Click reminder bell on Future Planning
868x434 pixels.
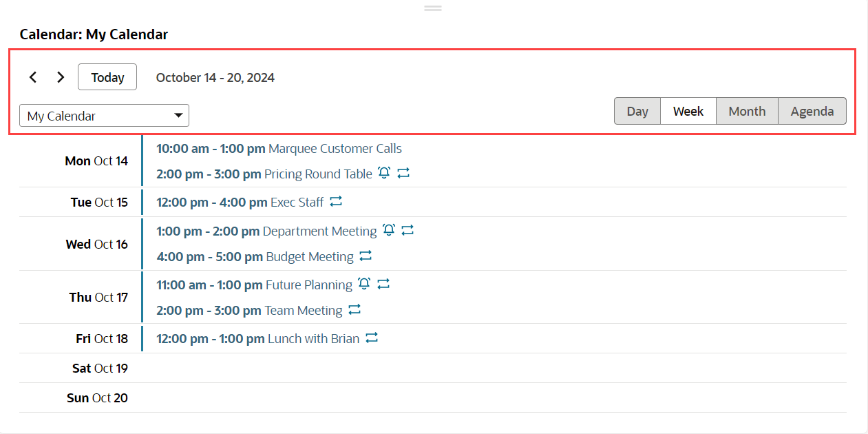(364, 284)
